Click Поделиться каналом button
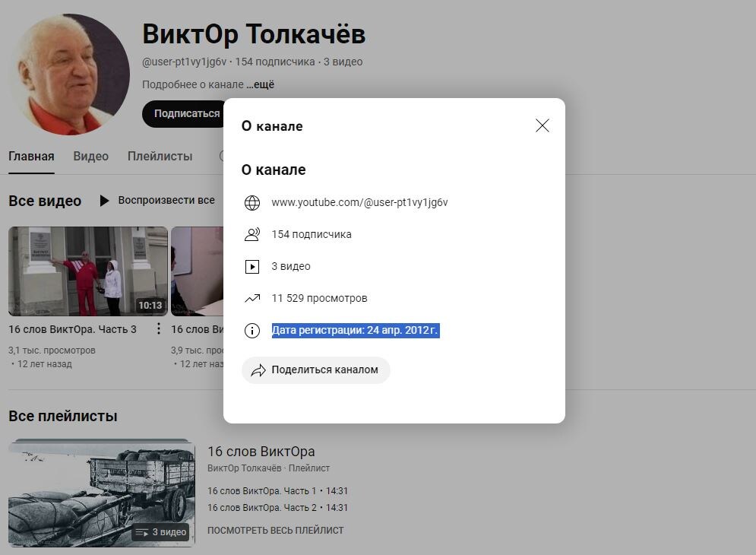This screenshot has width=756, height=555. [x=316, y=370]
